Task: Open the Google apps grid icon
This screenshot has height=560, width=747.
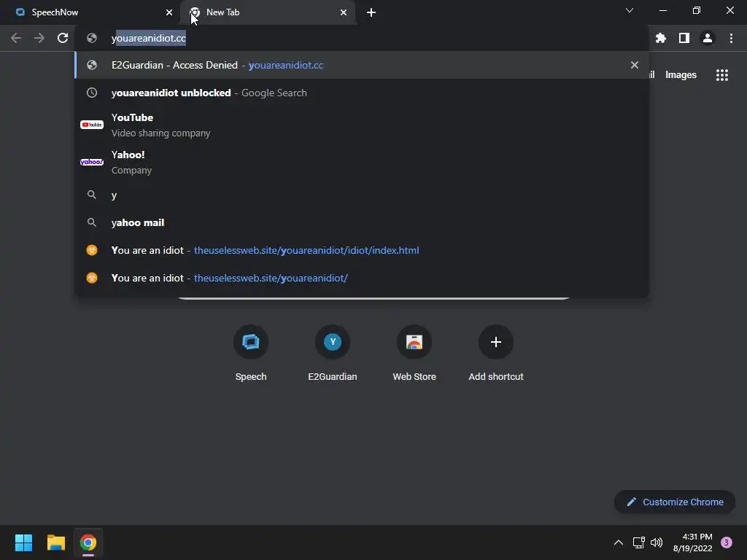Action: [722, 75]
